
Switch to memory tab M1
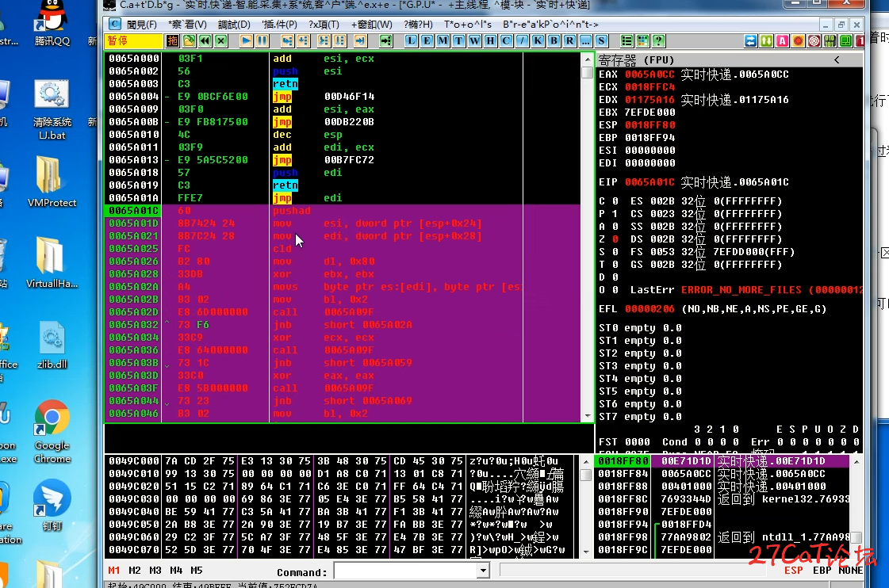point(114,571)
